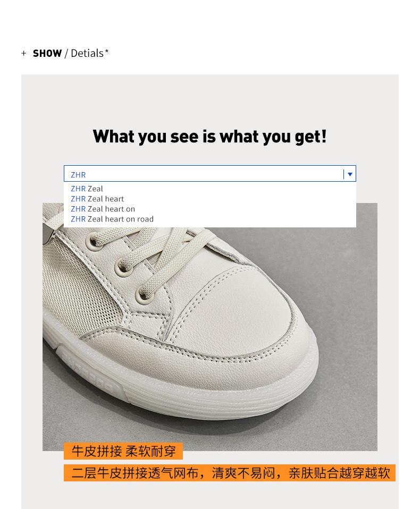Click the orange 二层牛皮拼接透气网布 description banner
The width and height of the screenshot is (420, 509).
tap(230, 473)
